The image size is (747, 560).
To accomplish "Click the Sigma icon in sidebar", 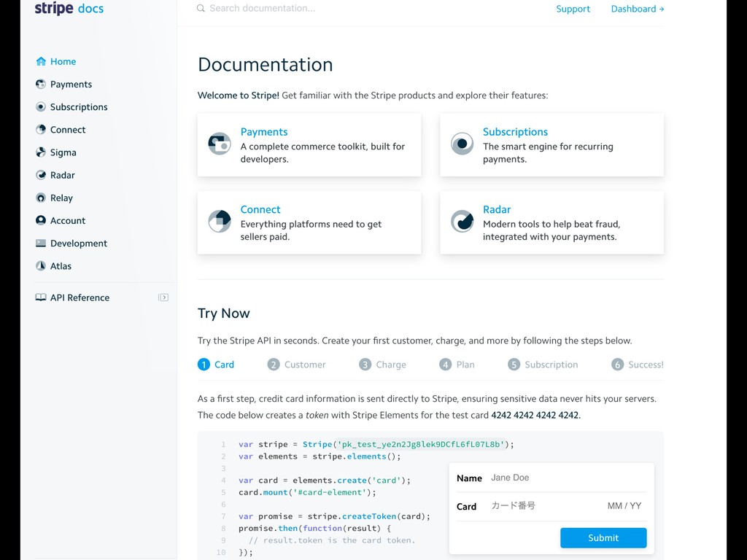I will [41, 152].
